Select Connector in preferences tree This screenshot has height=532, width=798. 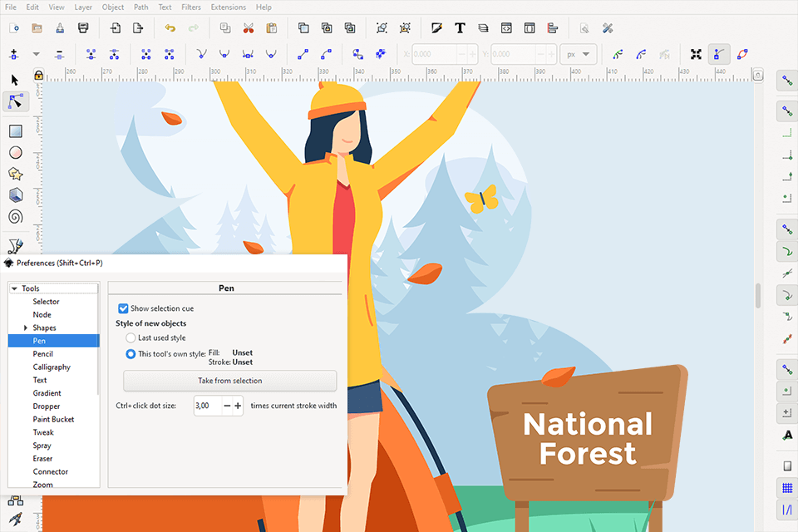(x=51, y=472)
